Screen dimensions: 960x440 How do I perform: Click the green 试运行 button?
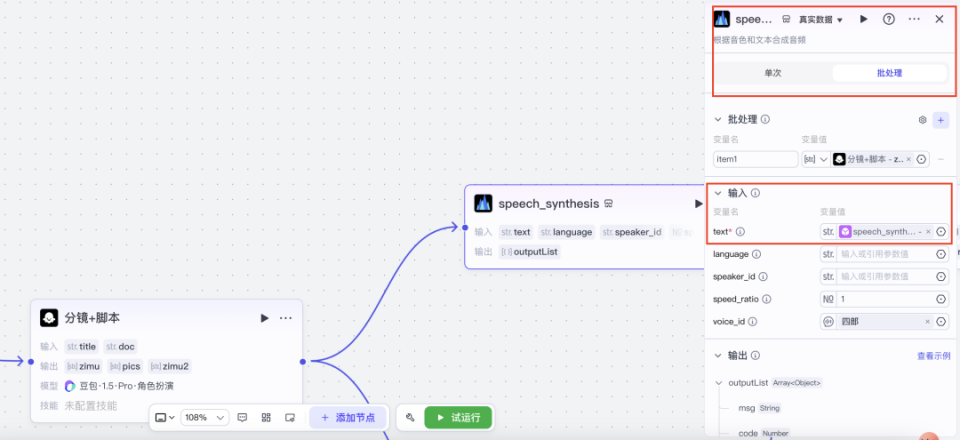point(458,417)
